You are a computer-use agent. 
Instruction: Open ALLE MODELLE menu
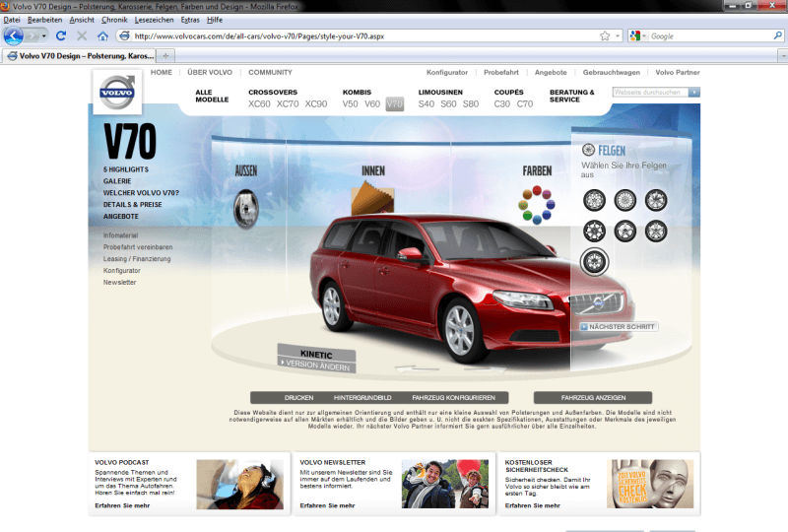pyautogui.click(x=212, y=96)
